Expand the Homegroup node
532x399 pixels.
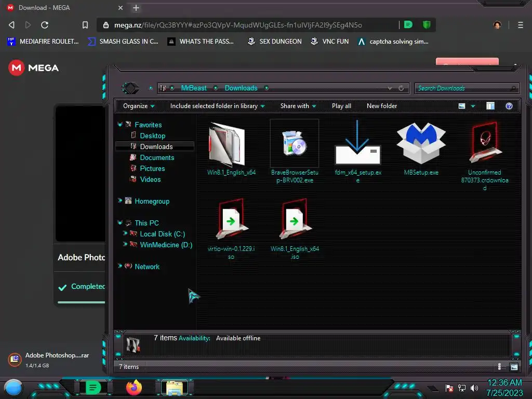tap(119, 201)
